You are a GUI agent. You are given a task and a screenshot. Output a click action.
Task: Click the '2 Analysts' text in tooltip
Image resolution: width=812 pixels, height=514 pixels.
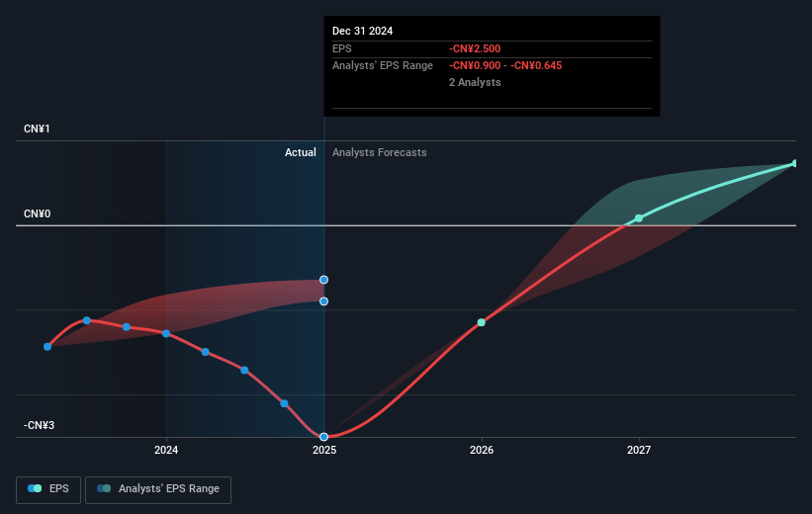point(475,82)
